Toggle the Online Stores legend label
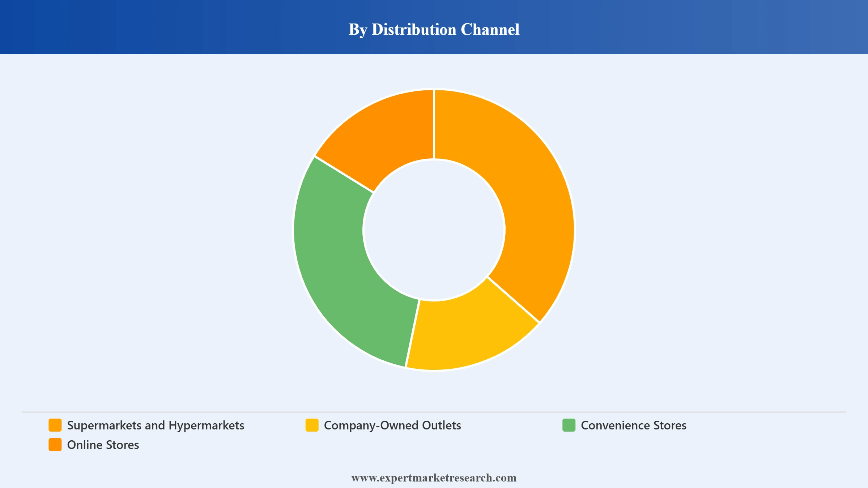 coord(103,445)
